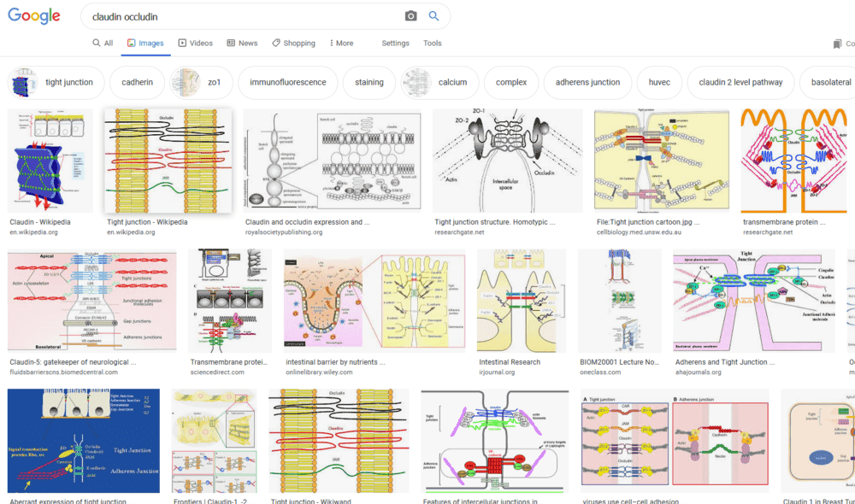This screenshot has height=504, width=855.
Task: Click the search input field
Action: pyautogui.click(x=239, y=16)
